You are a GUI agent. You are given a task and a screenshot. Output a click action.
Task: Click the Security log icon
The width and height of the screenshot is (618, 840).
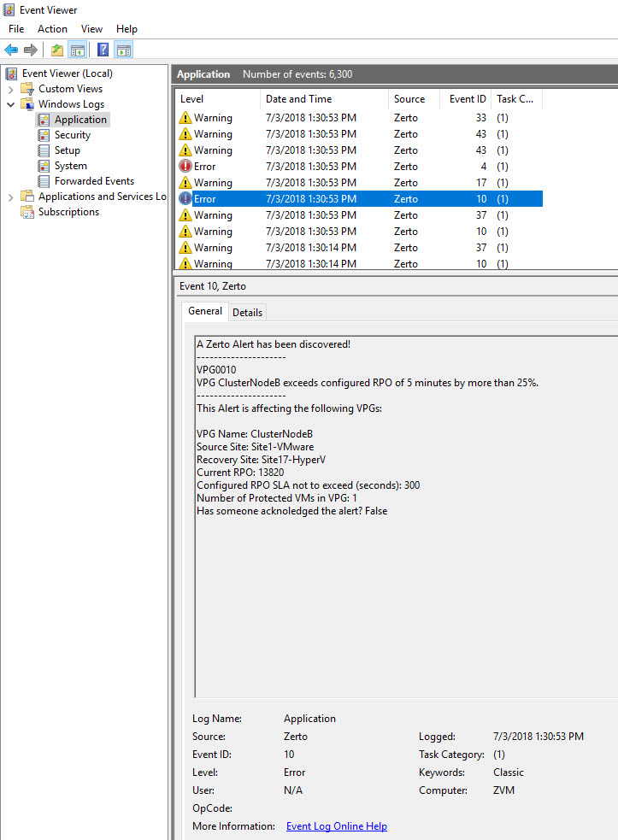click(44, 135)
